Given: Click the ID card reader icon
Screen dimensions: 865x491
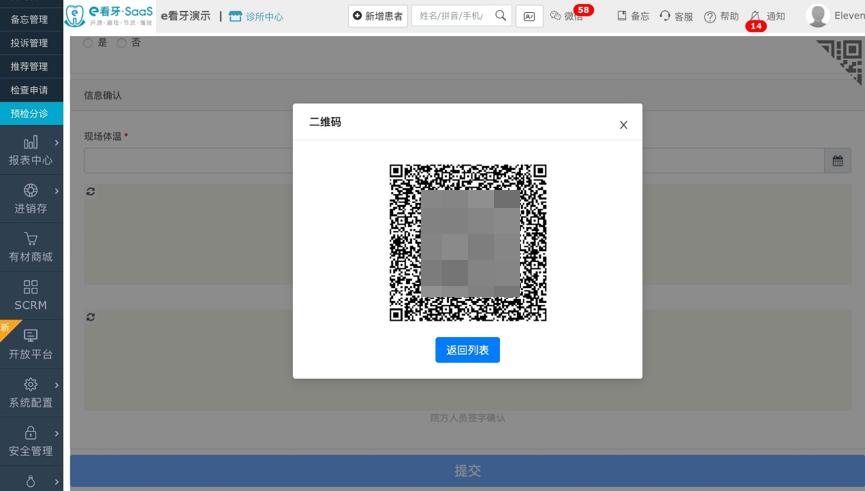Looking at the screenshot, I should pos(529,17).
